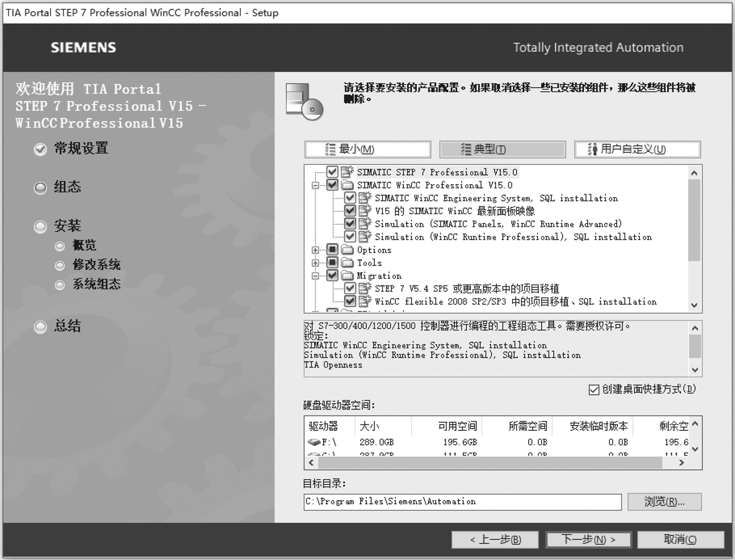
Task: Click the 可用空间 column header
Action: (x=447, y=426)
